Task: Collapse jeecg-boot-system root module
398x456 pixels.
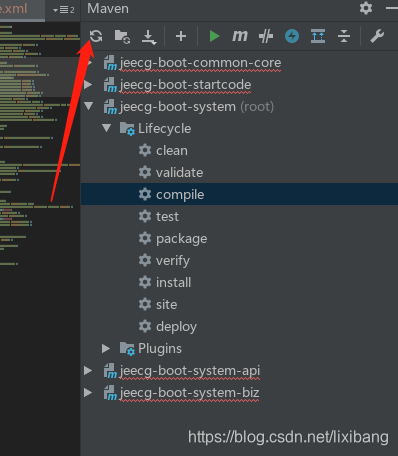Action: [89, 106]
